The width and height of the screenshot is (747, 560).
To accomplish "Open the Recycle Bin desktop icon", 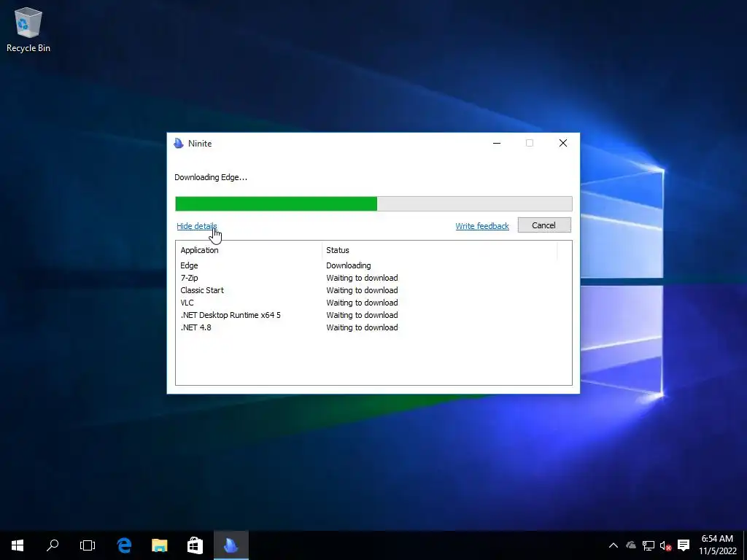I will coord(28,29).
